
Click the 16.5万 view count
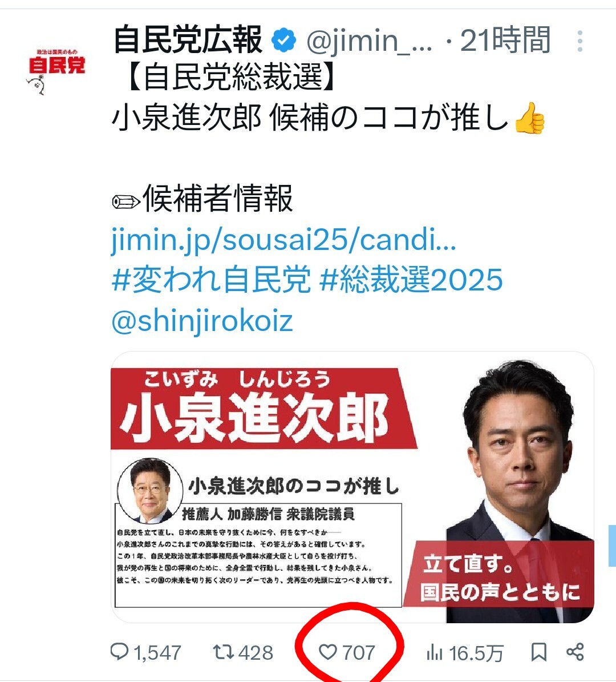tap(476, 653)
